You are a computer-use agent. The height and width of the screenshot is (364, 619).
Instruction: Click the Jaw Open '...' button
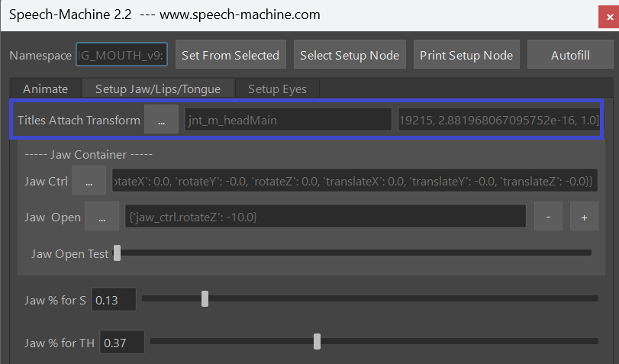(102, 217)
